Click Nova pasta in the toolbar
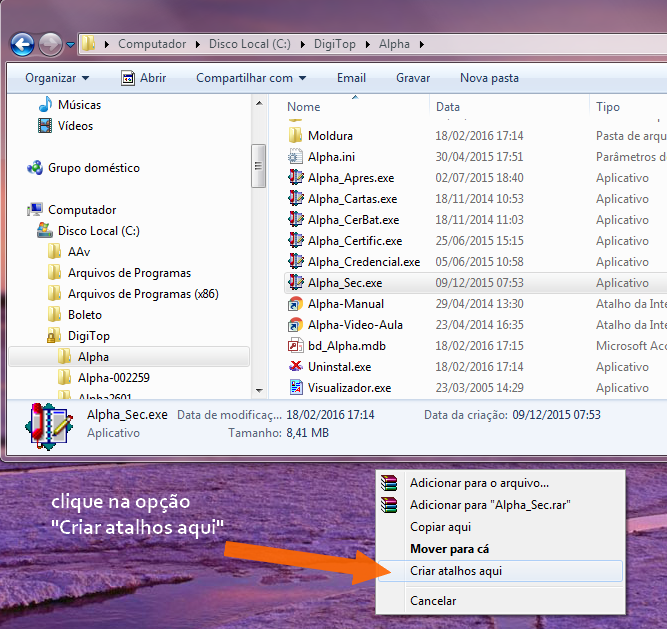The width and height of the screenshot is (667, 629). (489, 78)
